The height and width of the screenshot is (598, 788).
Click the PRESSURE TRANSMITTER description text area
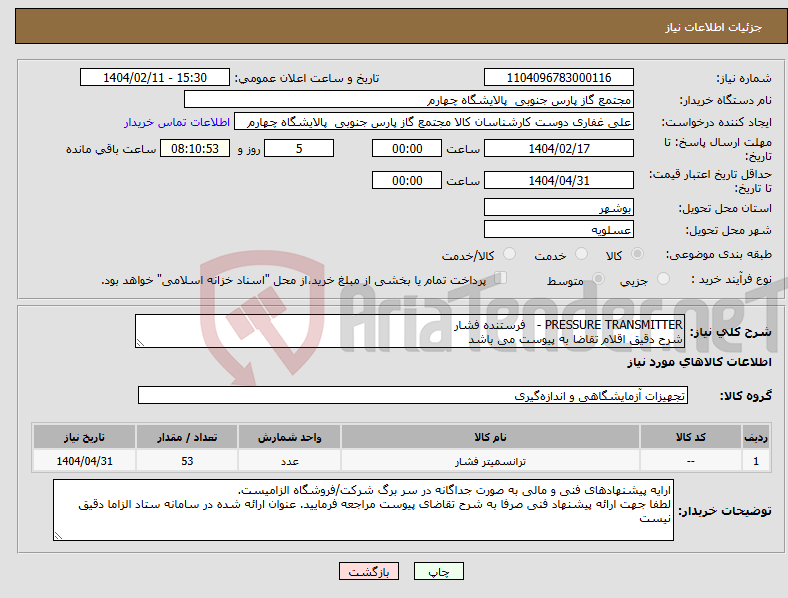(410, 331)
